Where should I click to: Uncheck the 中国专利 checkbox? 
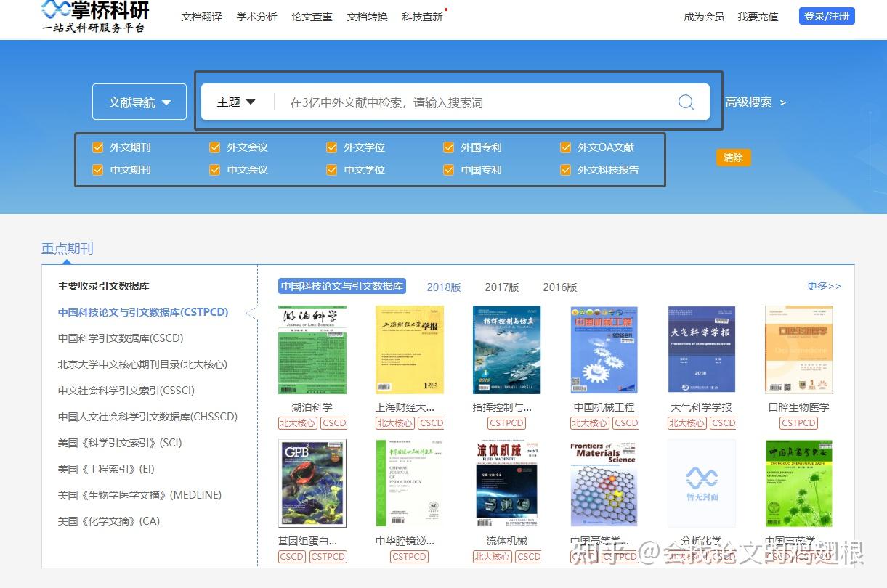point(448,170)
